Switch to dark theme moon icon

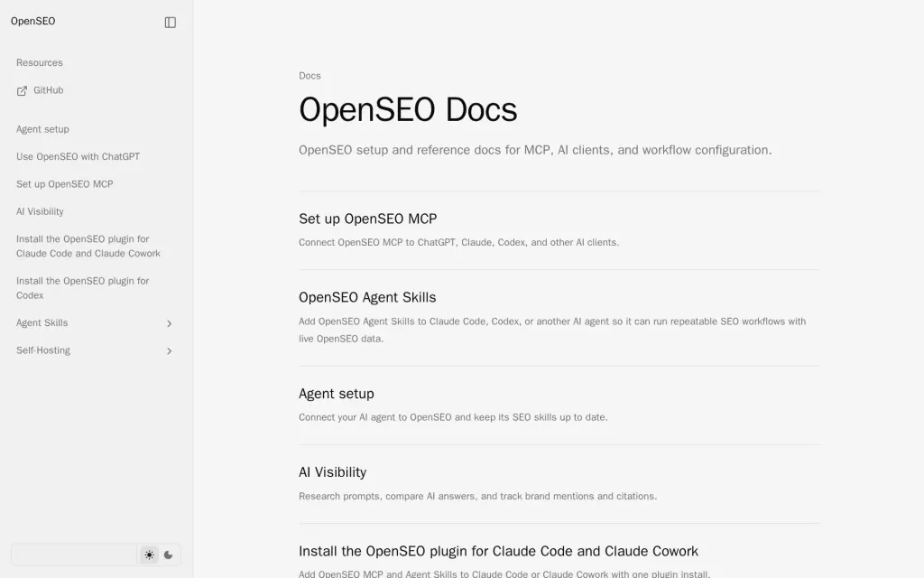click(169, 555)
